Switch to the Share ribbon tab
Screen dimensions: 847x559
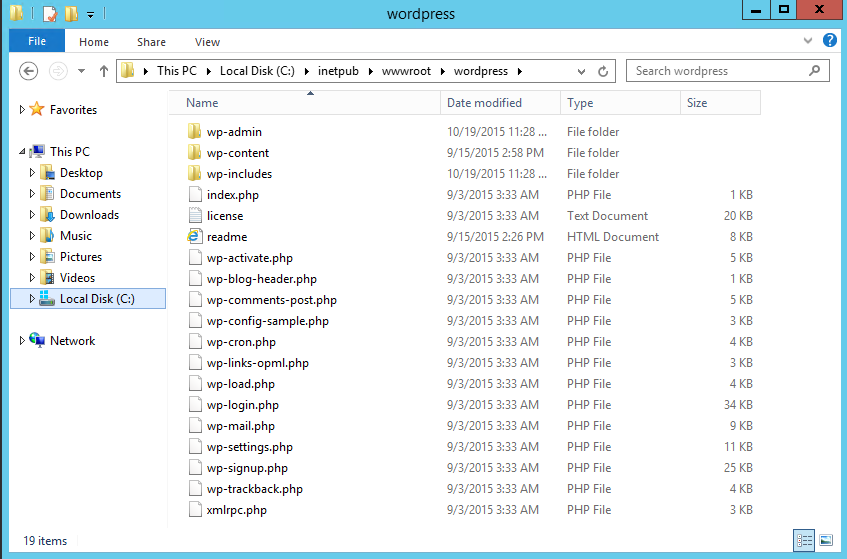pos(152,42)
